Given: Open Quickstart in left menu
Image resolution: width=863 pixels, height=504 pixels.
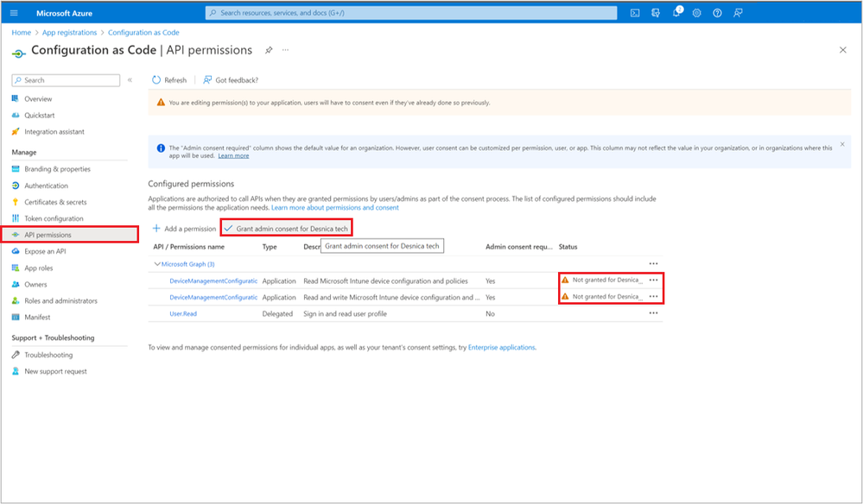Looking at the screenshot, I should pyautogui.click(x=39, y=116).
